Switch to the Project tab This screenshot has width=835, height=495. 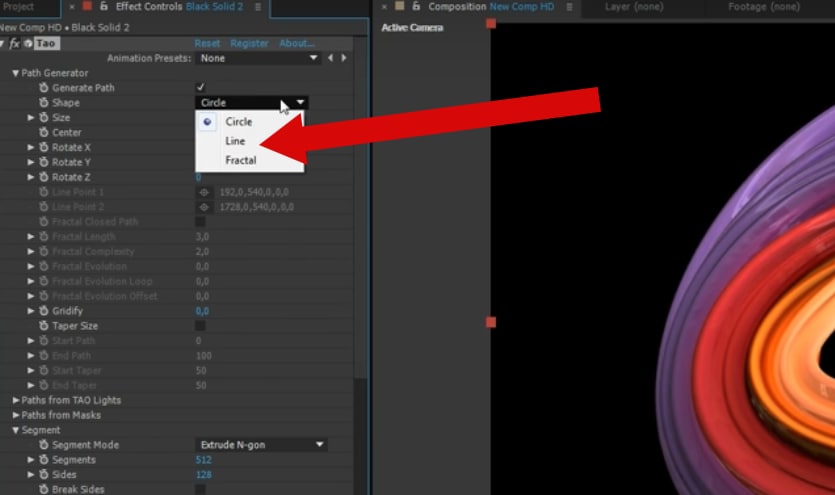tap(18, 7)
